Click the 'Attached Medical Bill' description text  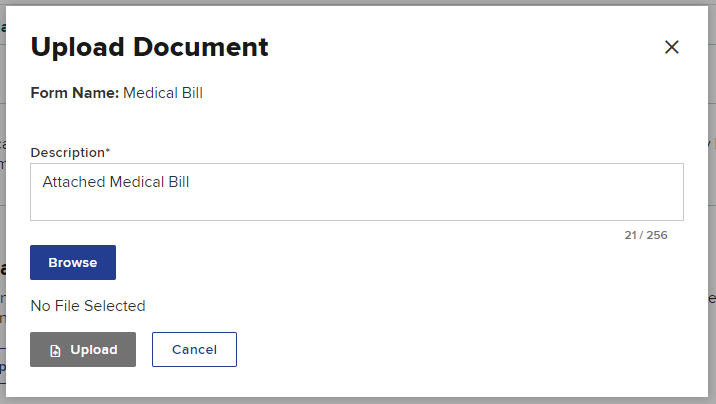116,182
